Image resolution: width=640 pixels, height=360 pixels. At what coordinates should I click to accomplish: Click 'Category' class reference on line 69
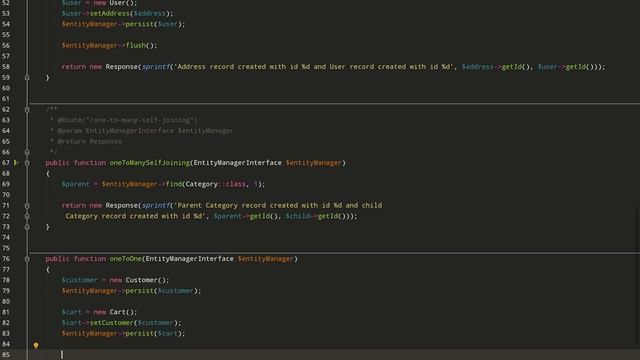(x=201, y=184)
